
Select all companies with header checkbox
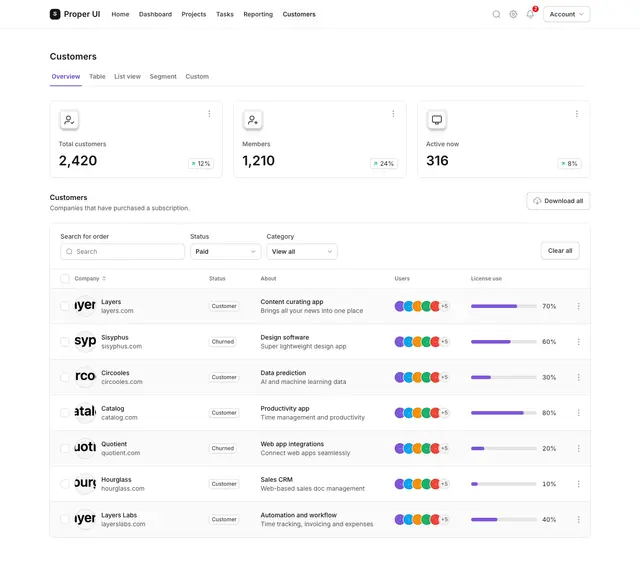point(64,278)
